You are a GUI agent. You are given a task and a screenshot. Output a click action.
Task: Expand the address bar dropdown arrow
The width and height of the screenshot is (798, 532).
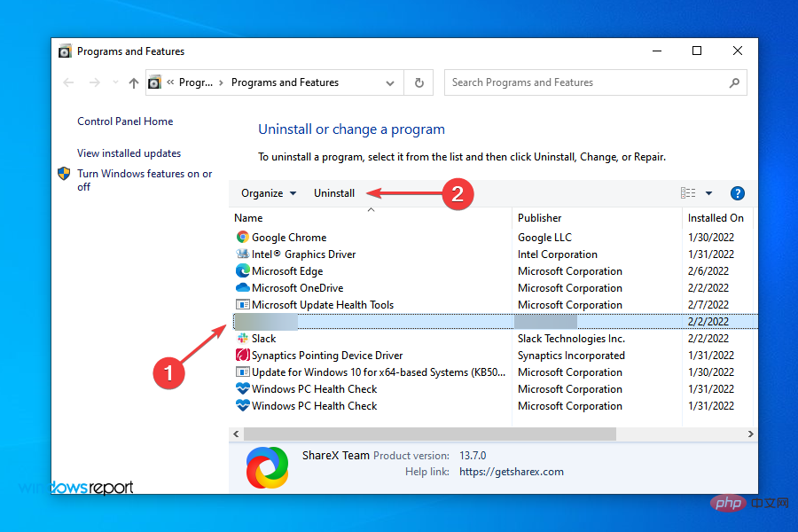[389, 82]
